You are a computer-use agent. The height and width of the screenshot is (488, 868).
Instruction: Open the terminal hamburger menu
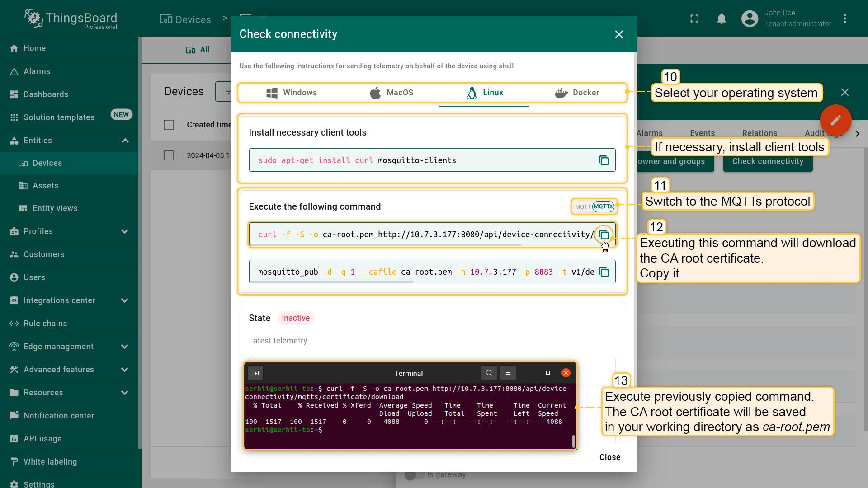coord(508,373)
